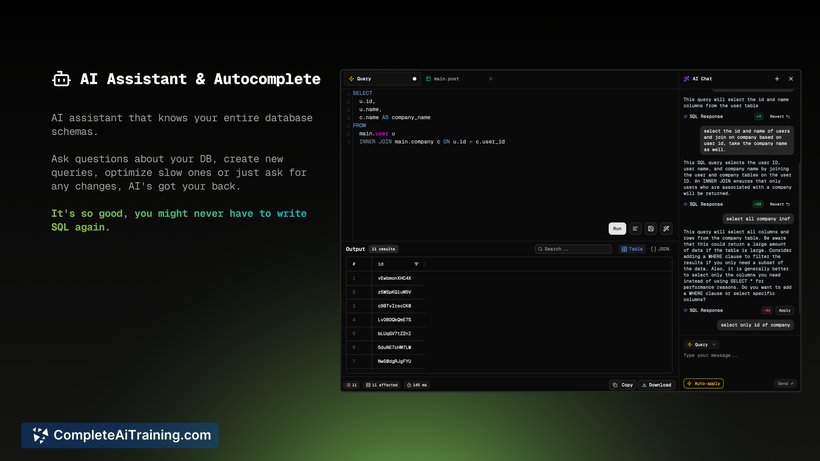Start a new AI chat with plus icon
820x461 pixels.
pos(777,79)
